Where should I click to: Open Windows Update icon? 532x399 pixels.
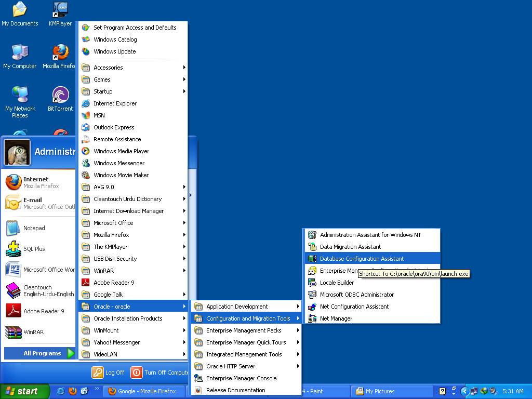click(x=86, y=51)
